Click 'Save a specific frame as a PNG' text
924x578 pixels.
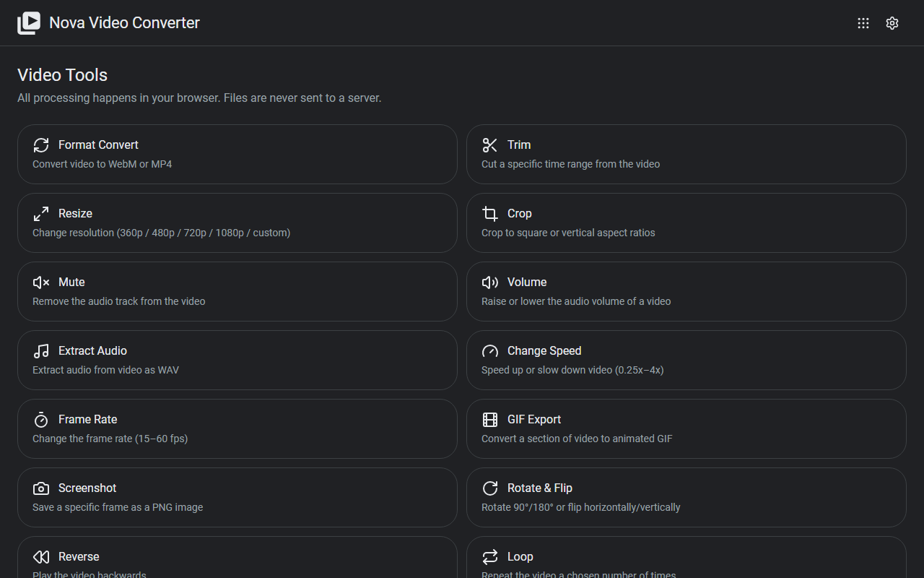(118, 507)
